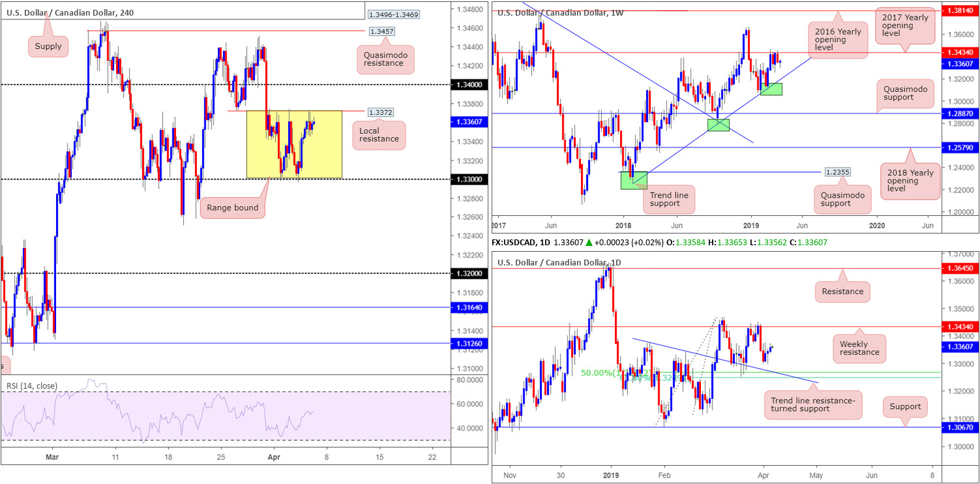Click the 1.33607 current price tag on the weekly chart
The image size is (980, 484).
pos(959,63)
